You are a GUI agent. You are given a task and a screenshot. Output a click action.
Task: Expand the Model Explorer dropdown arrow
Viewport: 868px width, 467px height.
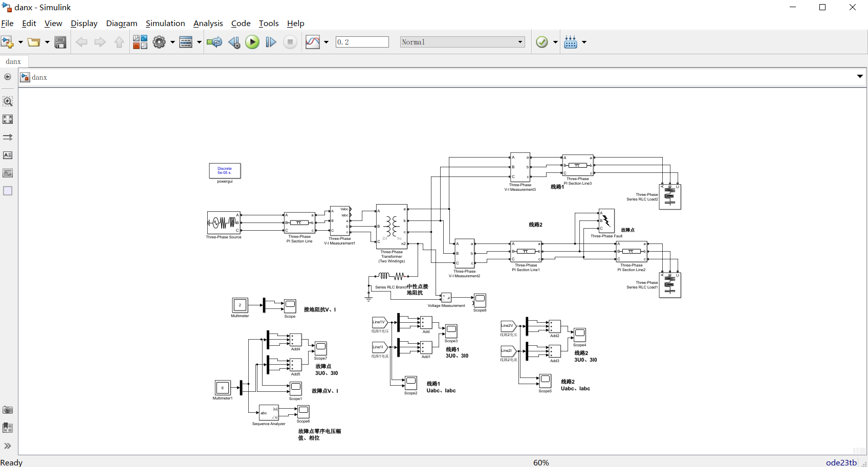point(199,42)
